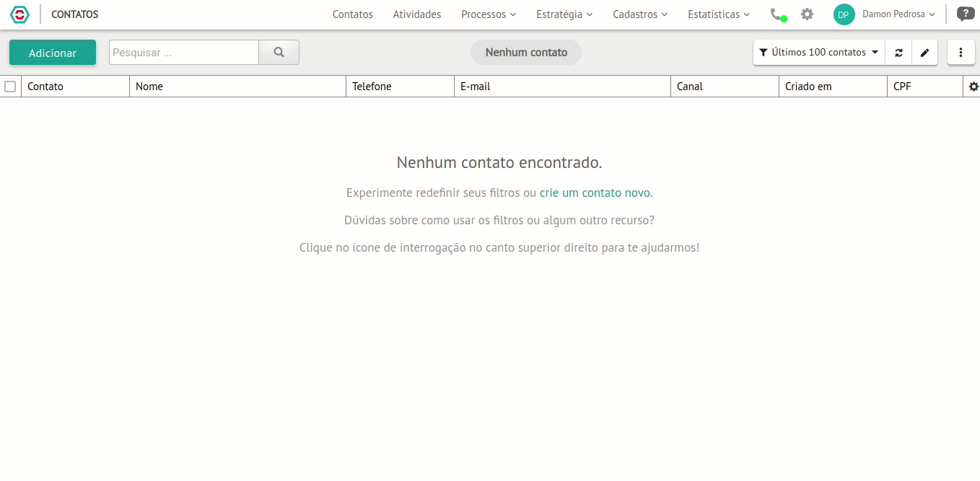This screenshot has width=980, height=481.
Task: Expand the Processos dropdown menu
Action: point(489,14)
